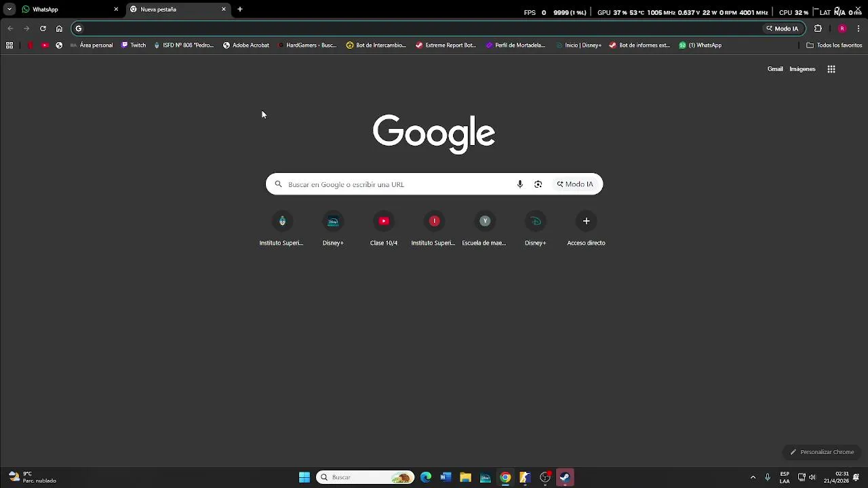Open the Clase 10/4 shortcut
868x488 pixels.
coord(384,229)
